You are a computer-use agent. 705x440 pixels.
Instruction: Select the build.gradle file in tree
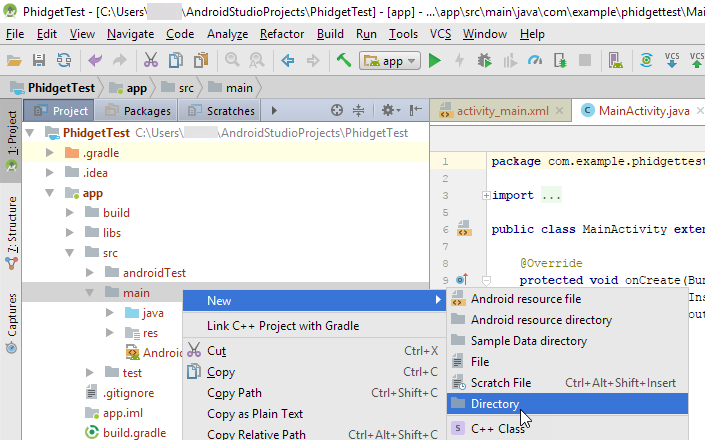pyautogui.click(x=126, y=433)
